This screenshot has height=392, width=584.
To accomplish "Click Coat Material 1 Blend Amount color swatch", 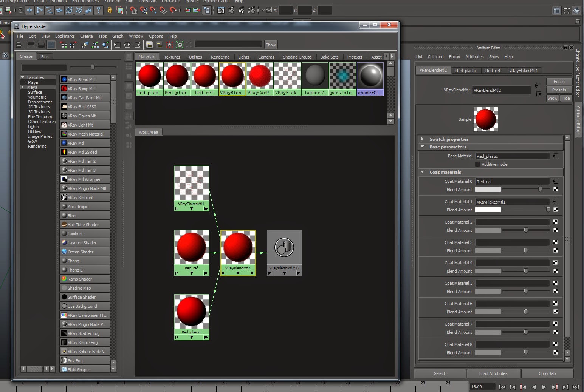I will coord(488,210).
